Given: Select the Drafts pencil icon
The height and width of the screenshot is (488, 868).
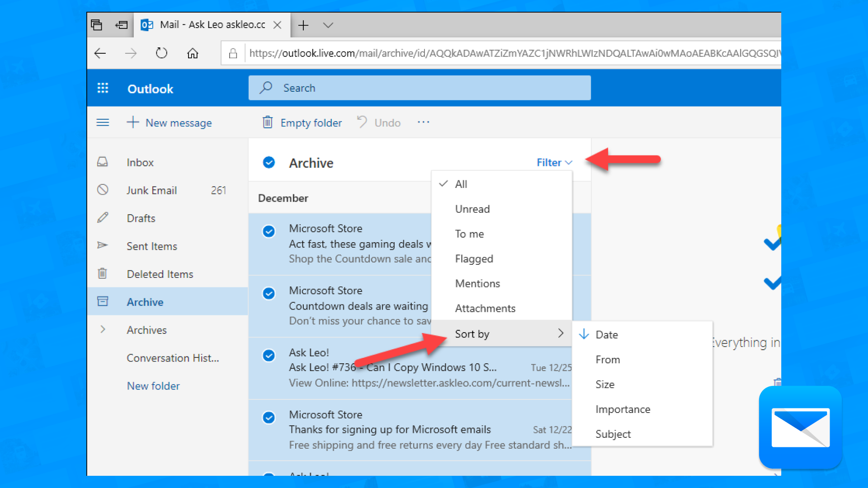Looking at the screenshot, I should click(x=103, y=218).
